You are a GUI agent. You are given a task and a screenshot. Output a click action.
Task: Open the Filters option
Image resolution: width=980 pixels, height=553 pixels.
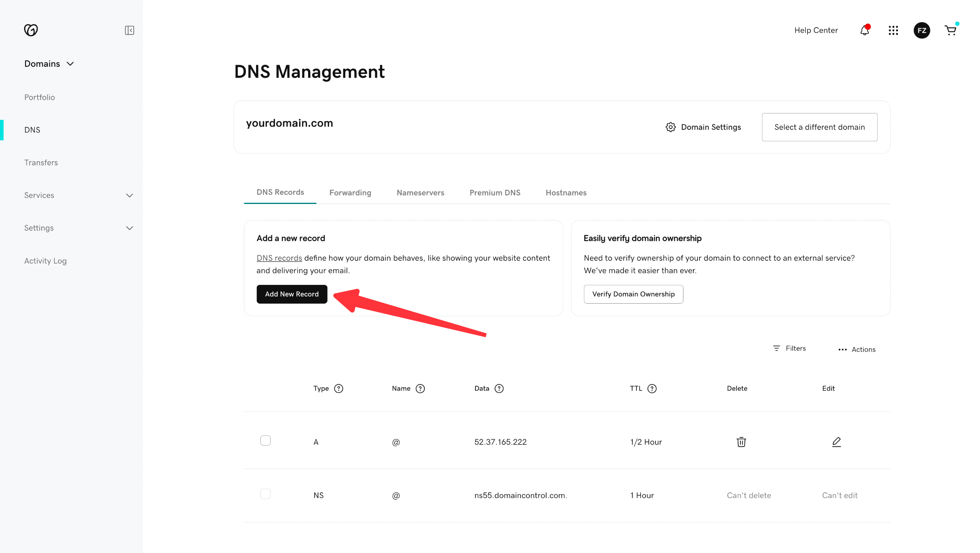[x=789, y=348]
